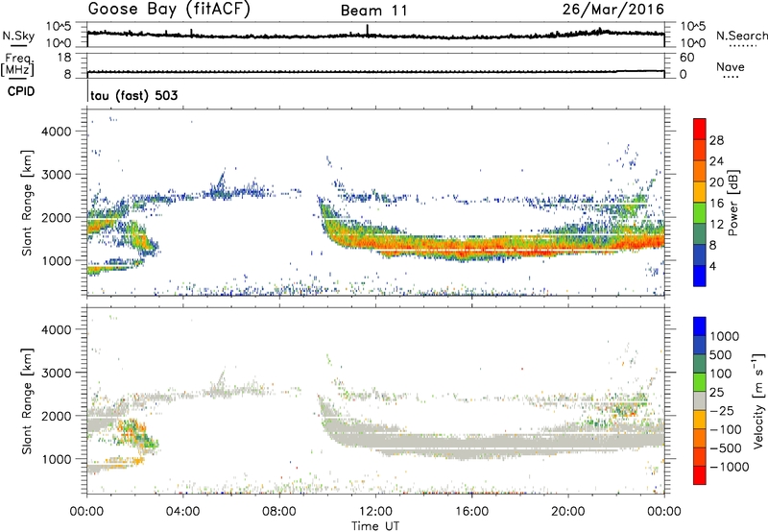The width and height of the screenshot is (768, 532).
Task: Click the red bottom segment of velocity colorbar
Action: coord(700,474)
